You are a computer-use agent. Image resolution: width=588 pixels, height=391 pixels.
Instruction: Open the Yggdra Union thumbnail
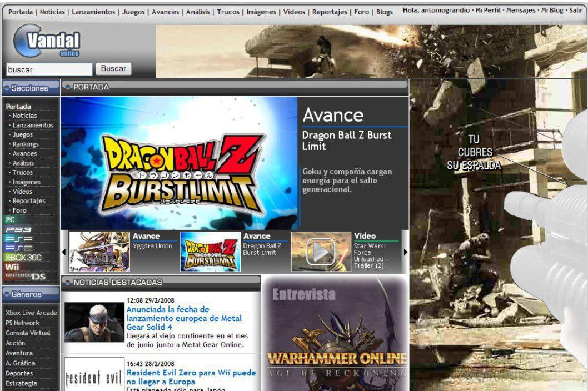99,252
